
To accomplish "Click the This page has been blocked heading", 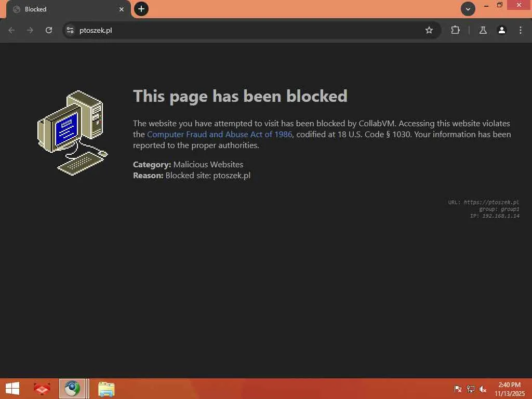I will (x=240, y=96).
